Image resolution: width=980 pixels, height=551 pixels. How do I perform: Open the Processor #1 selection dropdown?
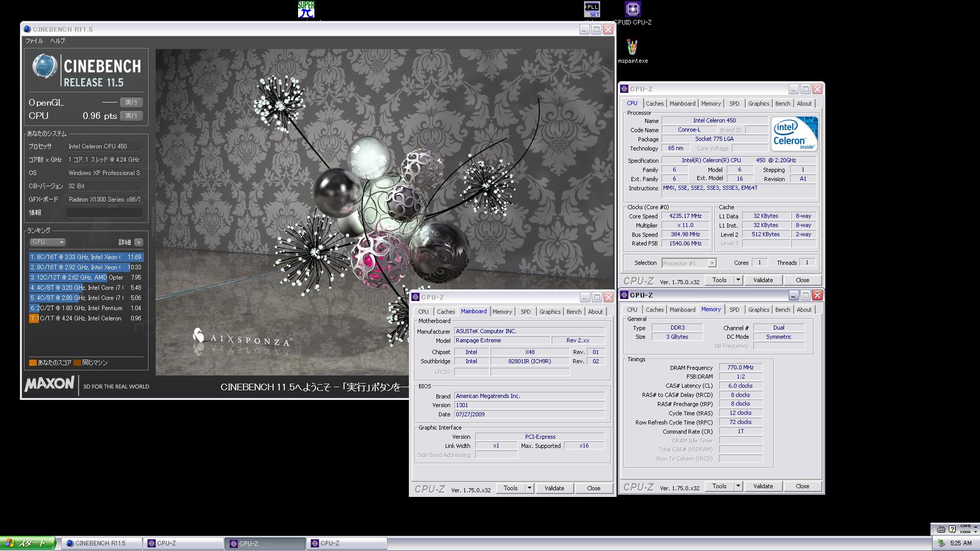689,263
